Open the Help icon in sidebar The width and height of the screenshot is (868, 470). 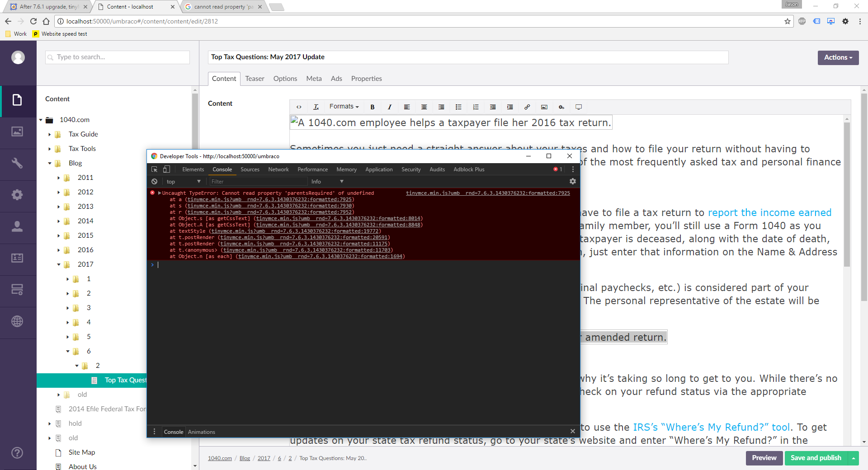(18, 453)
